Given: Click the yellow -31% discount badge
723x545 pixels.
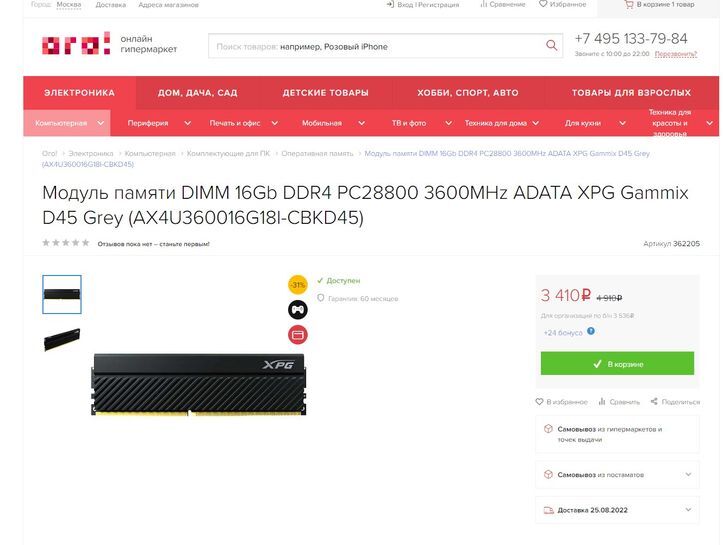Looking at the screenshot, I should click(298, 284).
